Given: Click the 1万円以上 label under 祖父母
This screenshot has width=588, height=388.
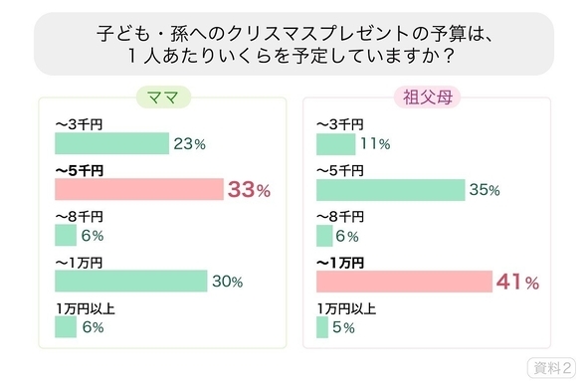Looking at the screenshot, I should tap(346, 308).
